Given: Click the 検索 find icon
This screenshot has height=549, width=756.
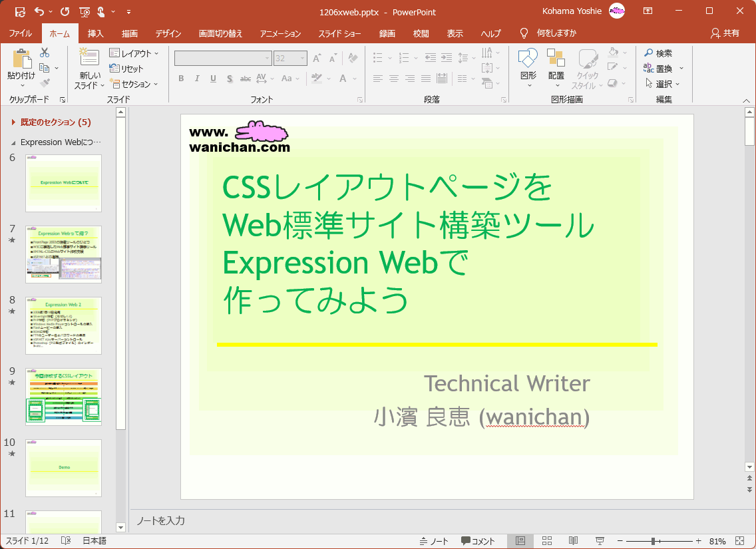Looking at the screenshot, I should tap(658, 53).
